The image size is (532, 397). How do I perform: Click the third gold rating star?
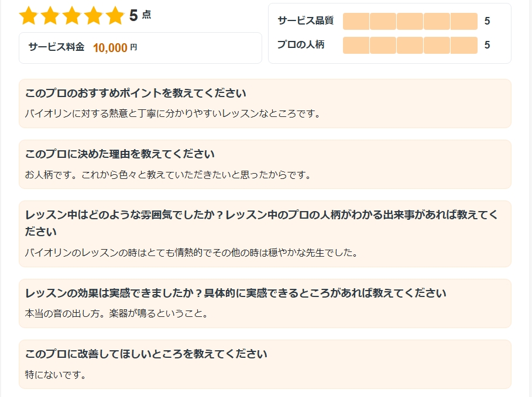coord(72,16)
